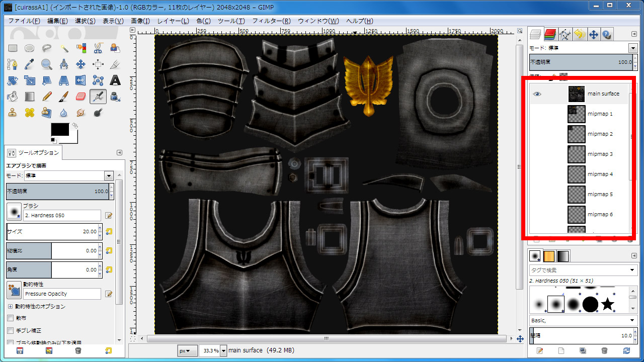The image size is (644, 362).
Task: Open the 選択(S) menu
Action: click(85, 21)
